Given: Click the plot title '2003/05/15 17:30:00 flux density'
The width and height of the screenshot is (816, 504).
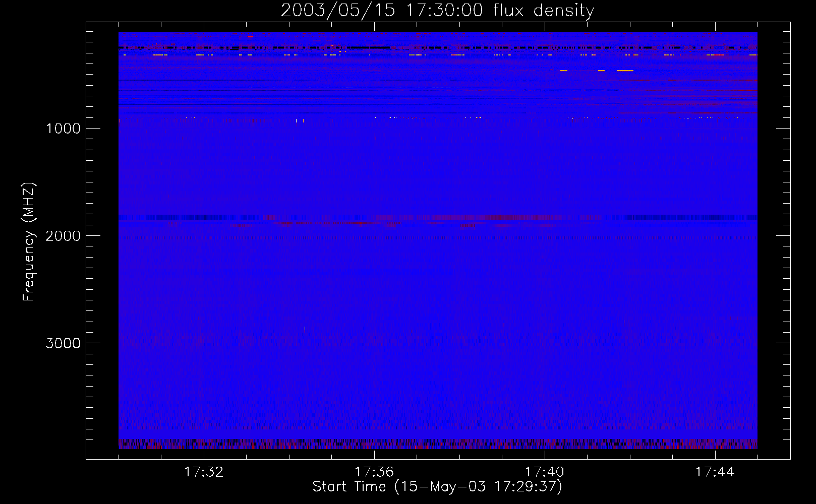Looking at the screenshot, I should (x=437, y=10).
